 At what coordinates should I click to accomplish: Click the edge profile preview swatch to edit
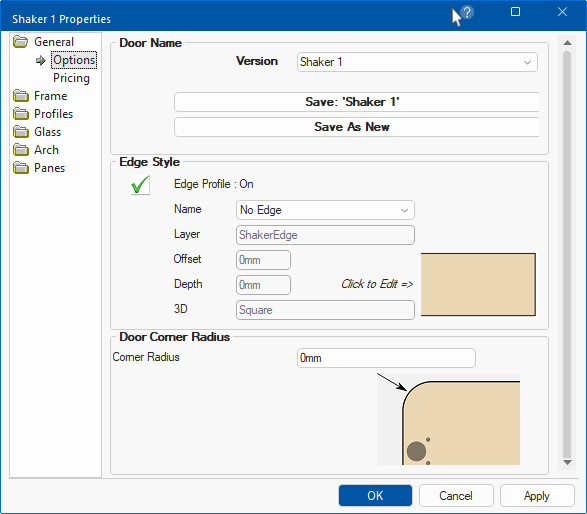(x=478, y=285)
